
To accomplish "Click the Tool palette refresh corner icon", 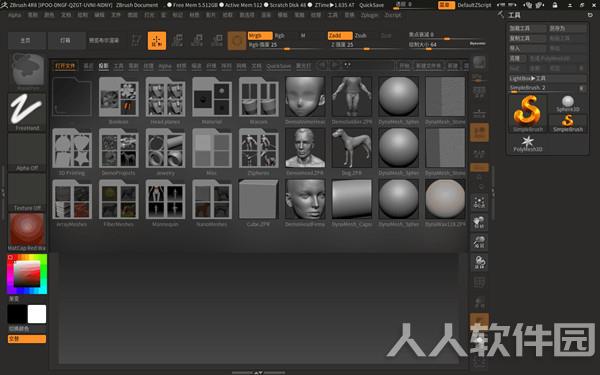I will pos(590,15).
